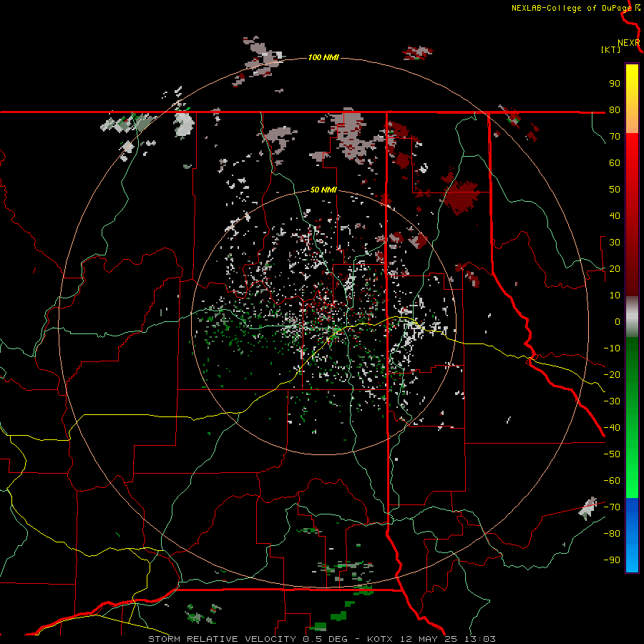Click the 50 value on the velocity scale
The height and width of the screenshot is (644, 644).
pyautogui.click(x=615, y=190)
